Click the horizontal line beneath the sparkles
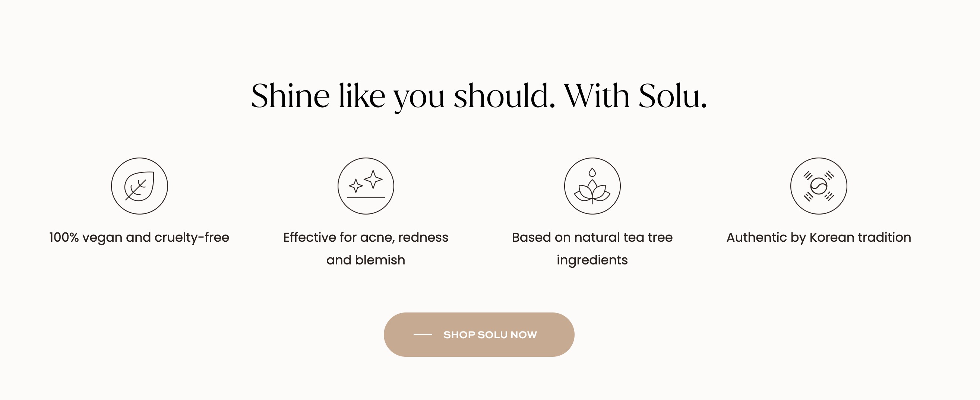The image size is (980, 400). pyautogui.click(x=366, y=198)
